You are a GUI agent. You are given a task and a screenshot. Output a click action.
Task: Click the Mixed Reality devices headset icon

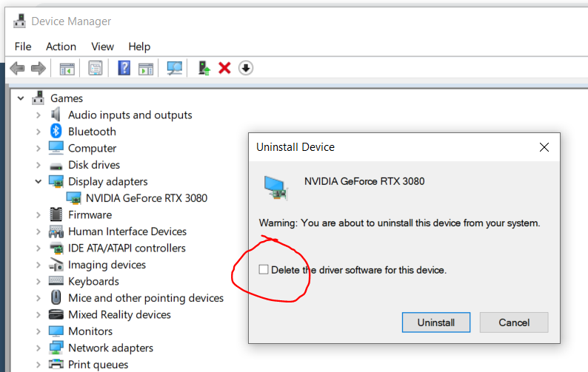point(56,314)
